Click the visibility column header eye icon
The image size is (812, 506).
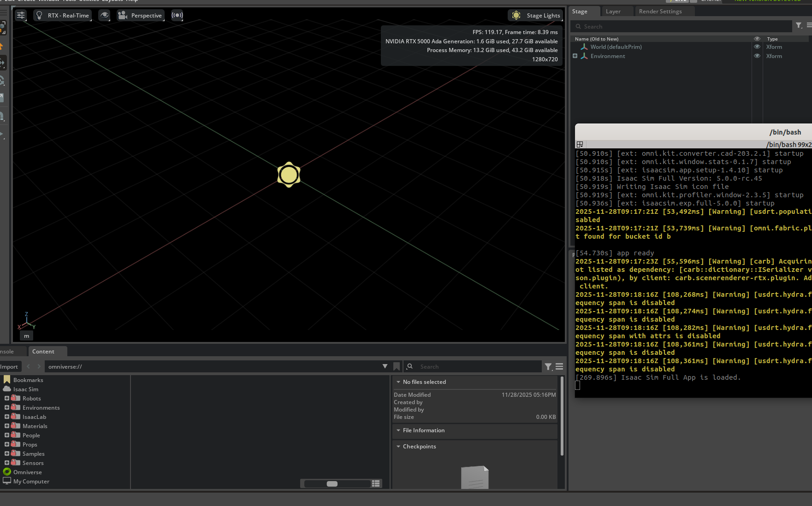pyautogui.click(x=757, y=39)
